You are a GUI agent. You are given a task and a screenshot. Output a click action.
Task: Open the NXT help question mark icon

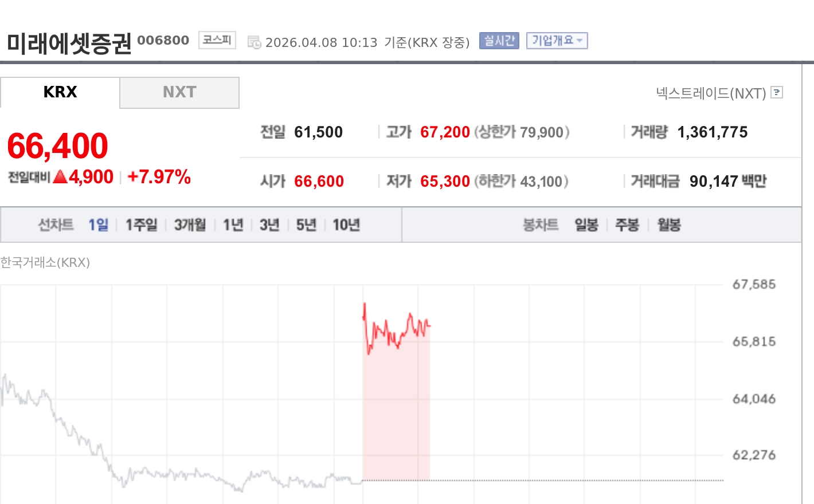tap(777, 92)
